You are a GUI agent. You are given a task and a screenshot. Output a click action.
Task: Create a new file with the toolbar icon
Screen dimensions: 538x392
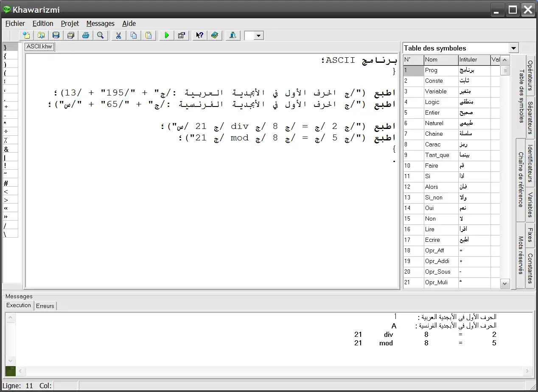coord(26,35)
